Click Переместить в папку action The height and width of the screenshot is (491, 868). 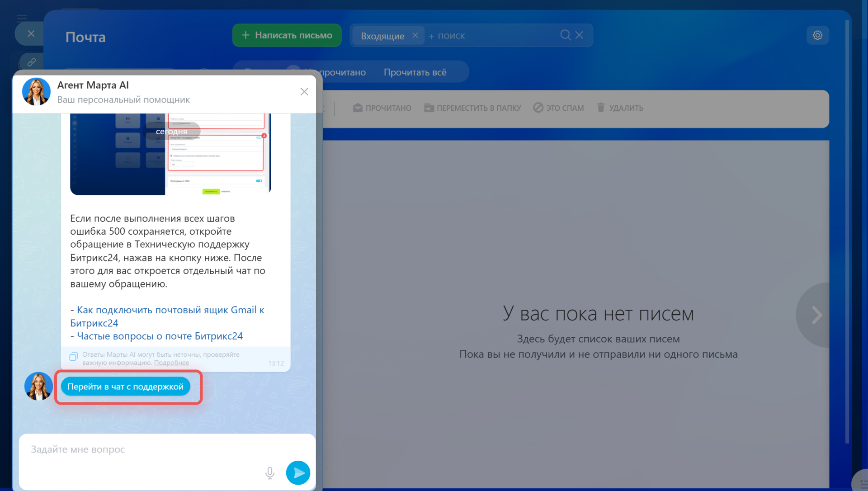click(472, 108)
